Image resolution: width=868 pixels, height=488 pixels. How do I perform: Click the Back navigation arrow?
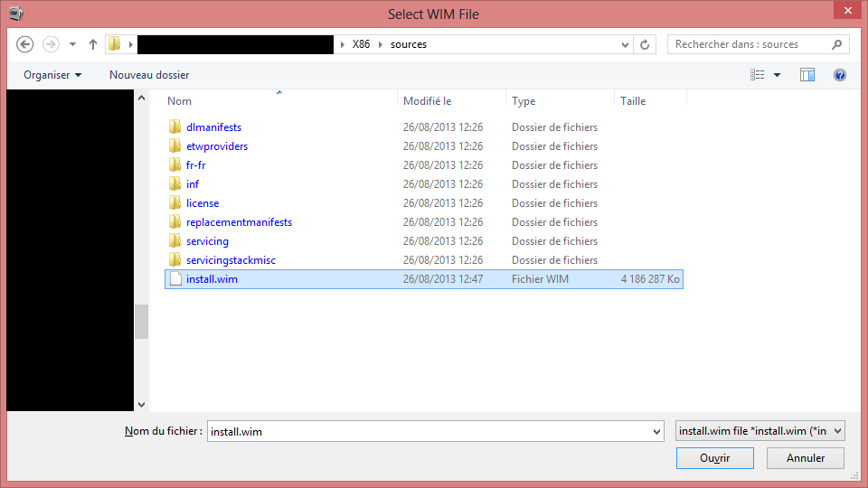25,44
